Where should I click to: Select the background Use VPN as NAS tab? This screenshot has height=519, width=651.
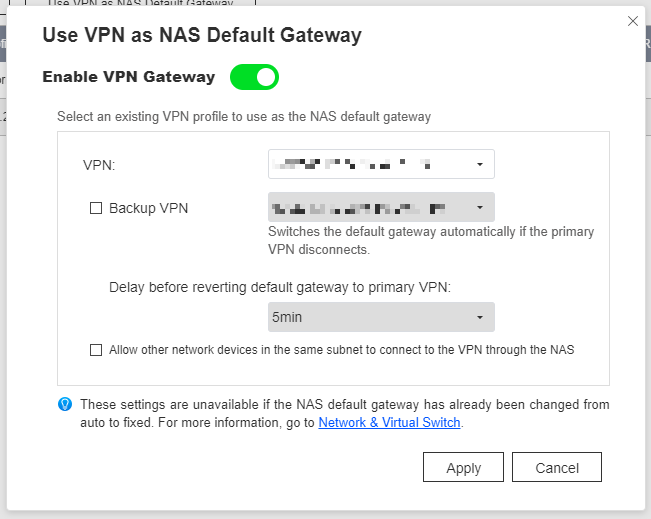(x=140, y=4)
